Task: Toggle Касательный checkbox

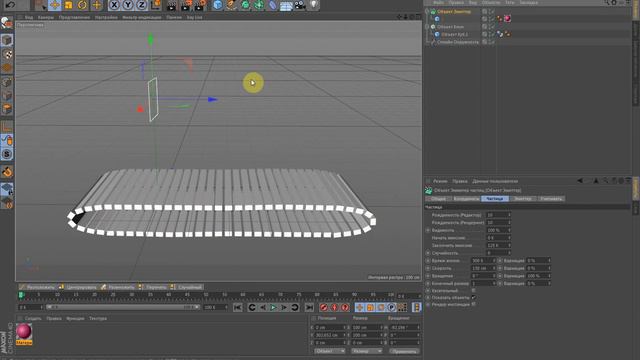Action: (x=473, y=291)
